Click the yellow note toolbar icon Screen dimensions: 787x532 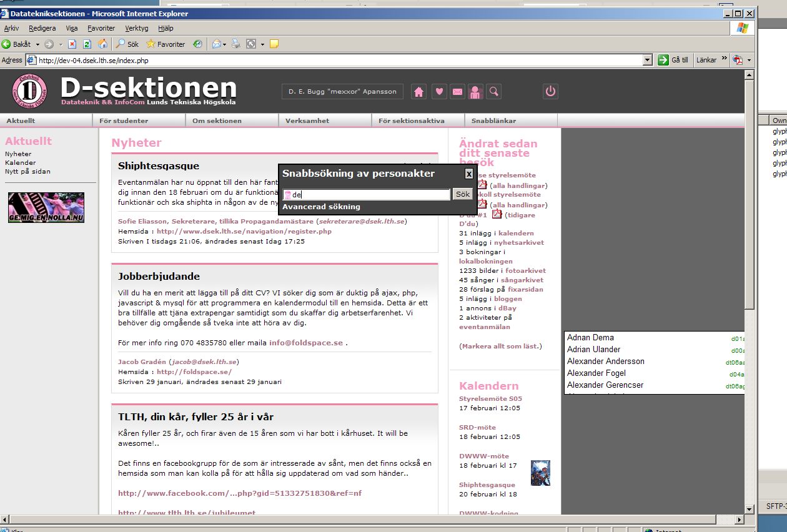click(x=274, y=44)
